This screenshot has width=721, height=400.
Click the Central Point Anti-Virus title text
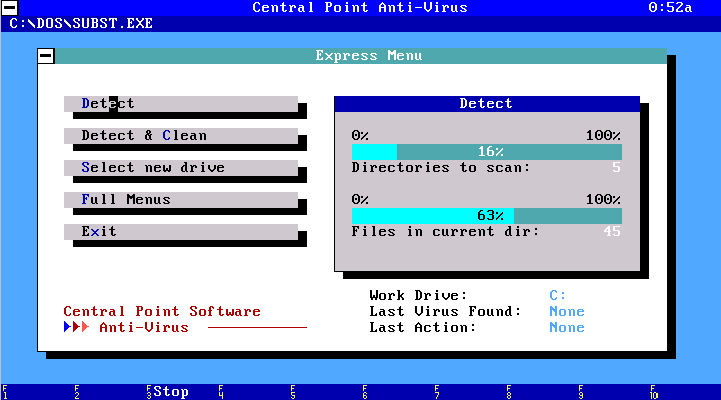pos(360,7)
